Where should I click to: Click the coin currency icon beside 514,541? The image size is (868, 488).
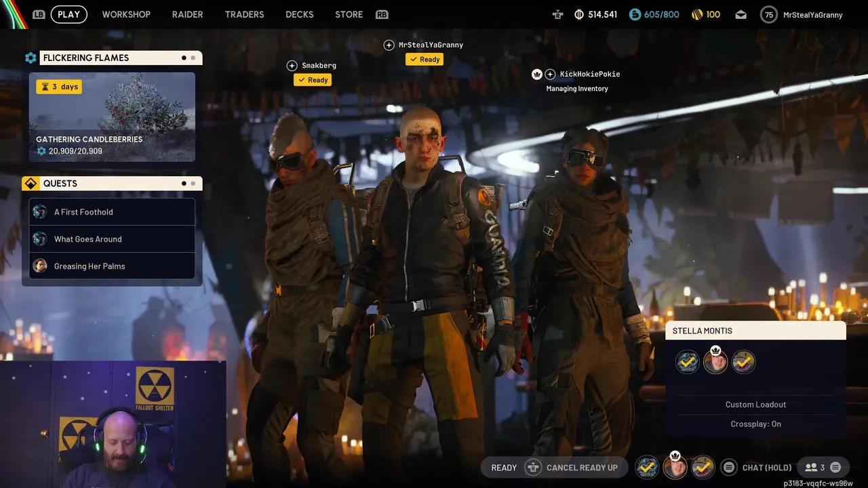click(x=579, y=14)
